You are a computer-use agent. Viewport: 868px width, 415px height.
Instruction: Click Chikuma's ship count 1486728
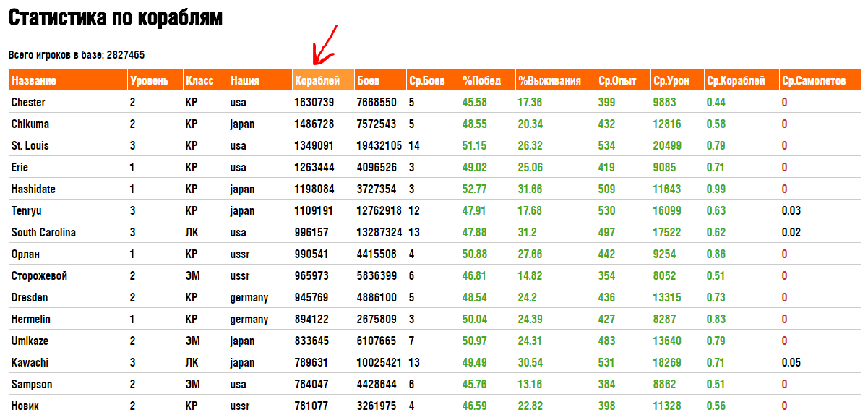tap(314, 124)
